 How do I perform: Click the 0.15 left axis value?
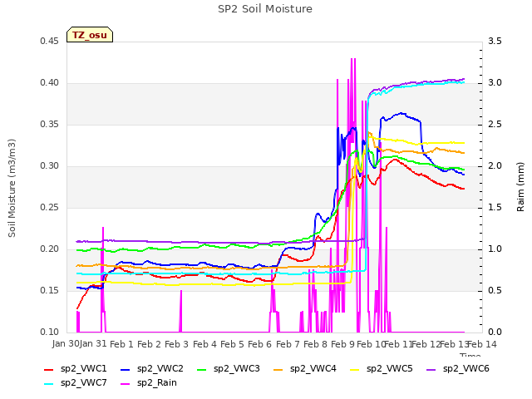50,291
